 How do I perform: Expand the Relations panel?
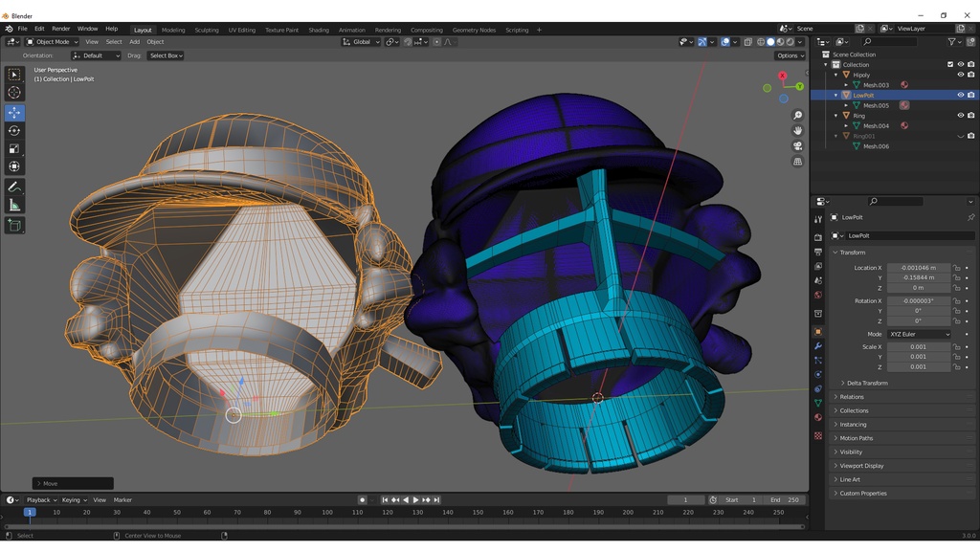click(x=852, y=397)
